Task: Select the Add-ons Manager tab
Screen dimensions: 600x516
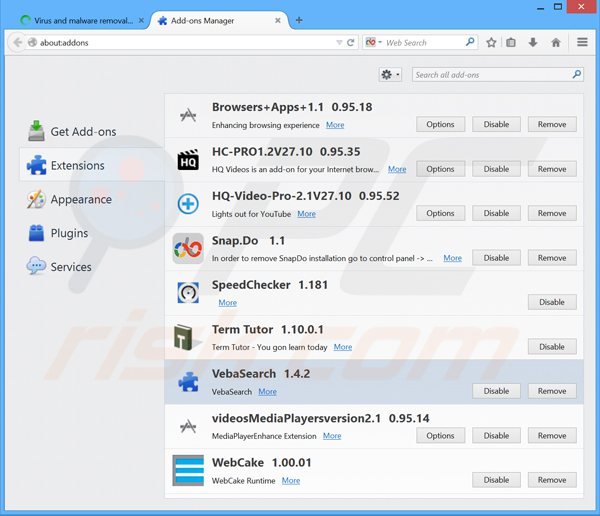Action: click(x=220, y=21)
